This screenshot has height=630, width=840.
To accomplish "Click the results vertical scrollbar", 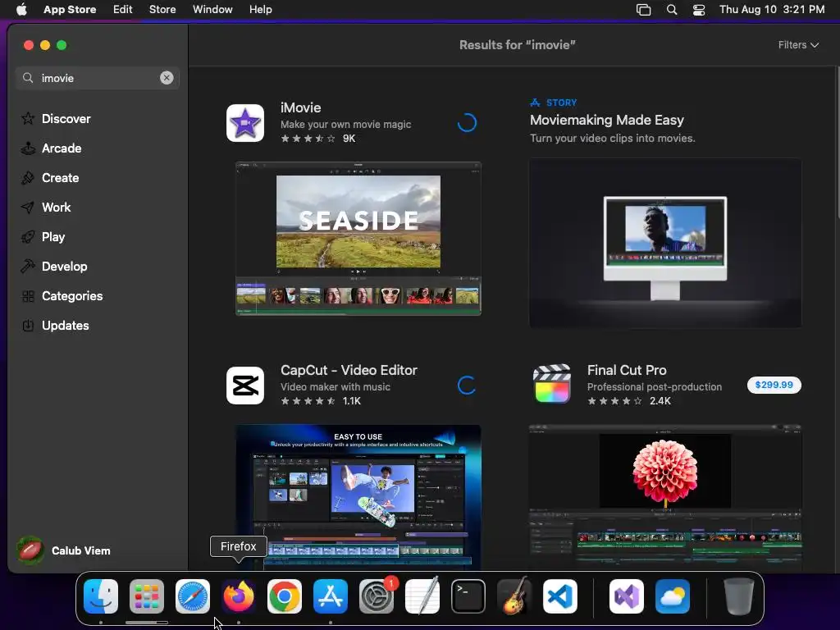I will point(837,142).
